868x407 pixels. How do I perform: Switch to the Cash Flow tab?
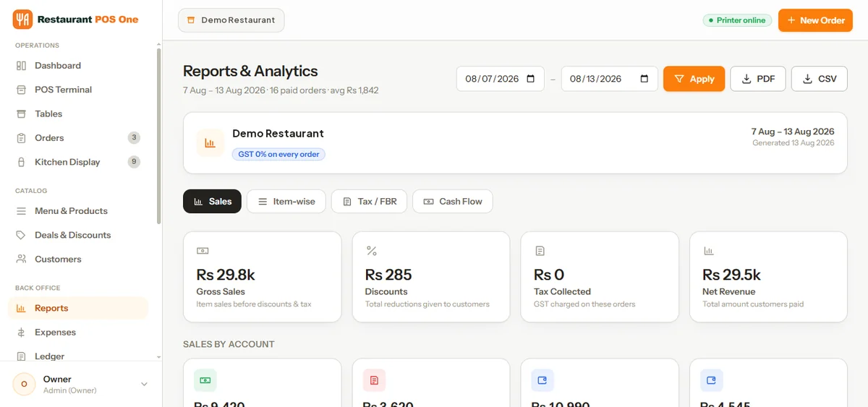point(453,201)
